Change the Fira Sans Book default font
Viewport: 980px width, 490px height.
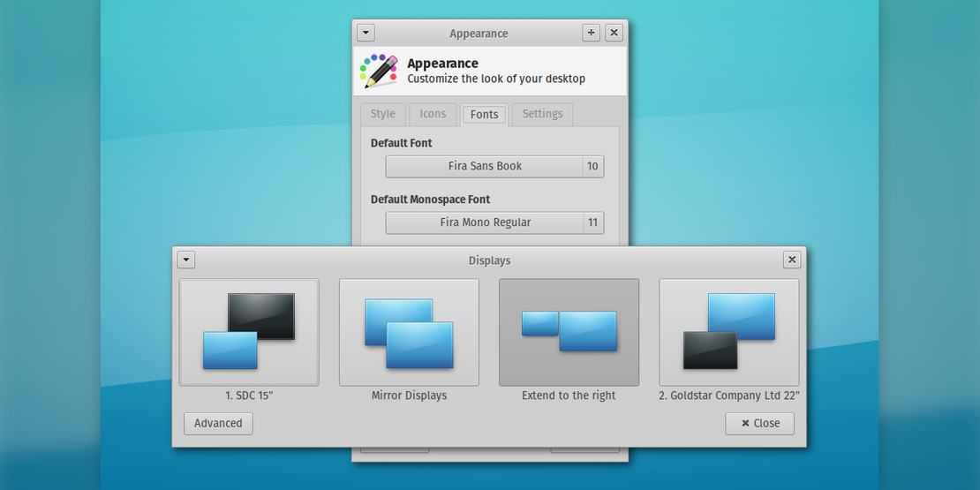494,166
